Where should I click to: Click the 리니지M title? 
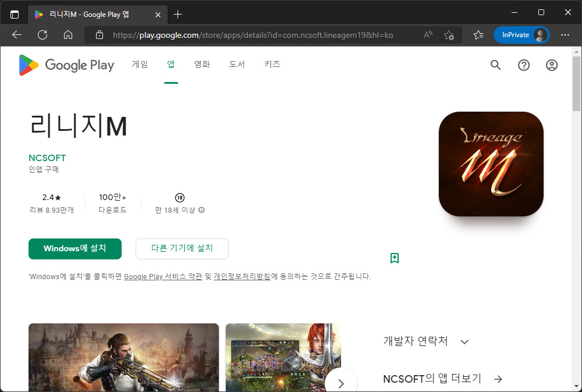[79, 126]
